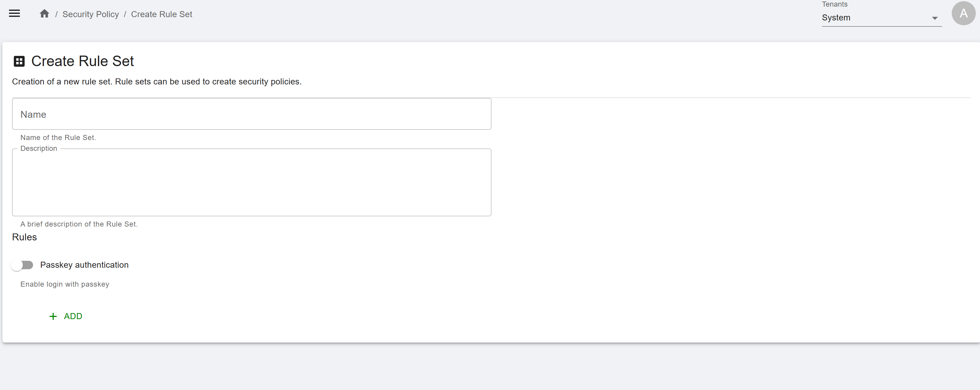980x390 pixels.
Task: Go to the home page icon
Action: coord(44,14)
